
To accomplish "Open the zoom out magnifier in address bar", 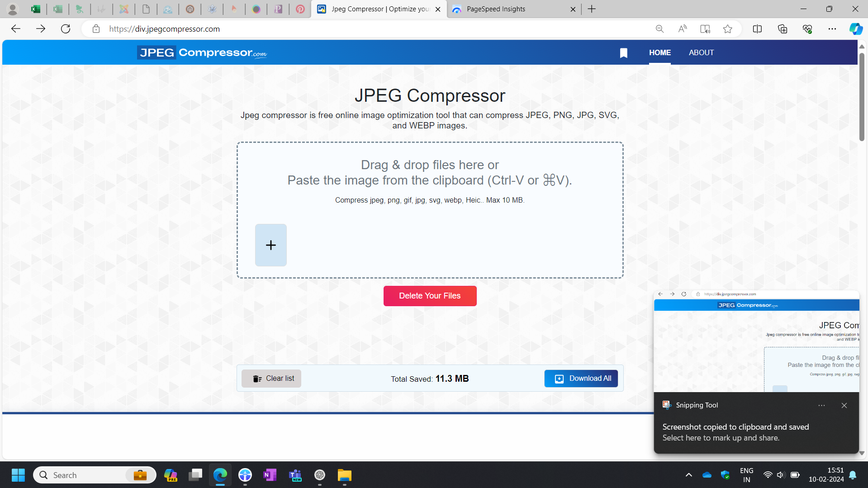I will point(659,29).
